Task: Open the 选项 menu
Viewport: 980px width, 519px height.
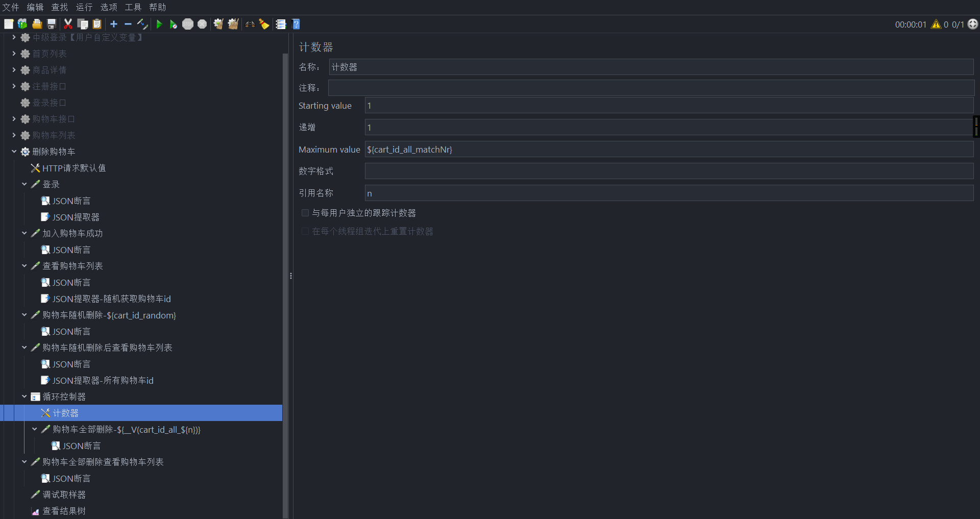Action: (x=109, y=7)
